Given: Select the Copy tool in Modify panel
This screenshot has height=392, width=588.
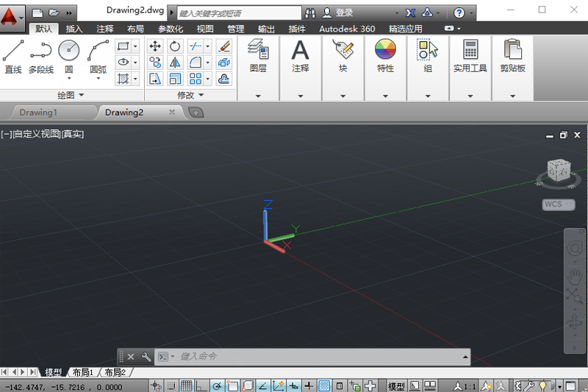Looking at the screenshot, I should point(155,63).
